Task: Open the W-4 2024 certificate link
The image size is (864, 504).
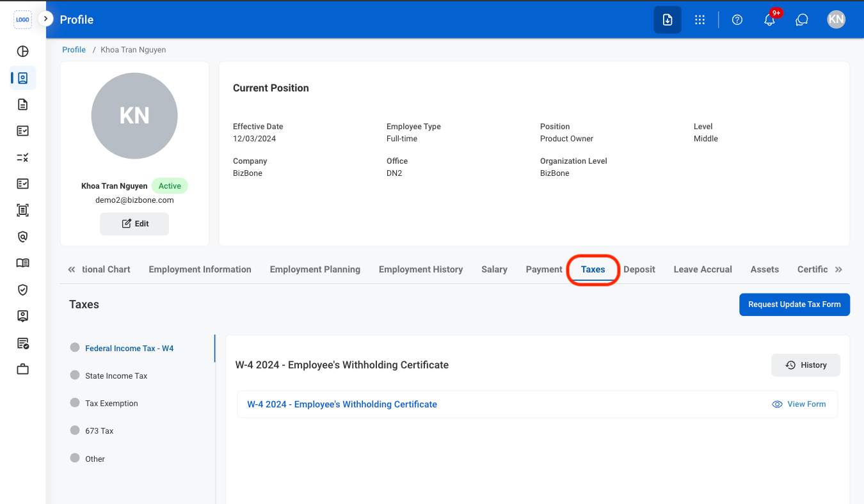Action: pyautogui.click(x=342, y=404)
